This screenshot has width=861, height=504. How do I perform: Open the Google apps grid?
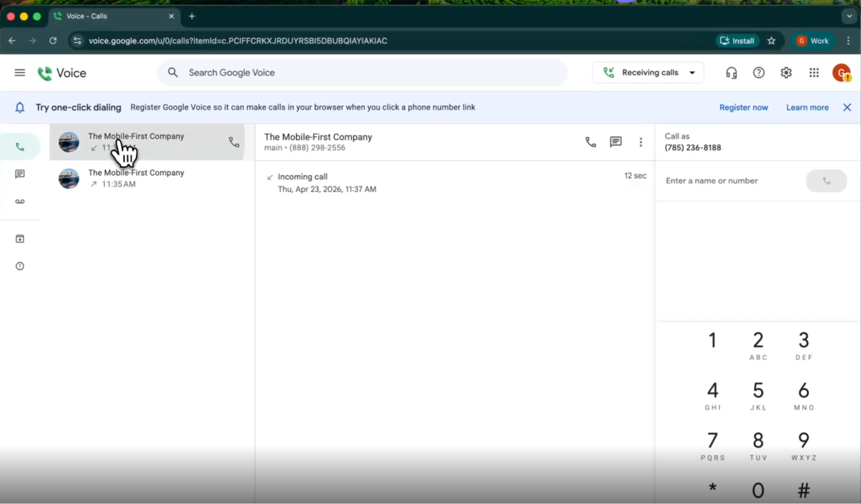(814, 73)
